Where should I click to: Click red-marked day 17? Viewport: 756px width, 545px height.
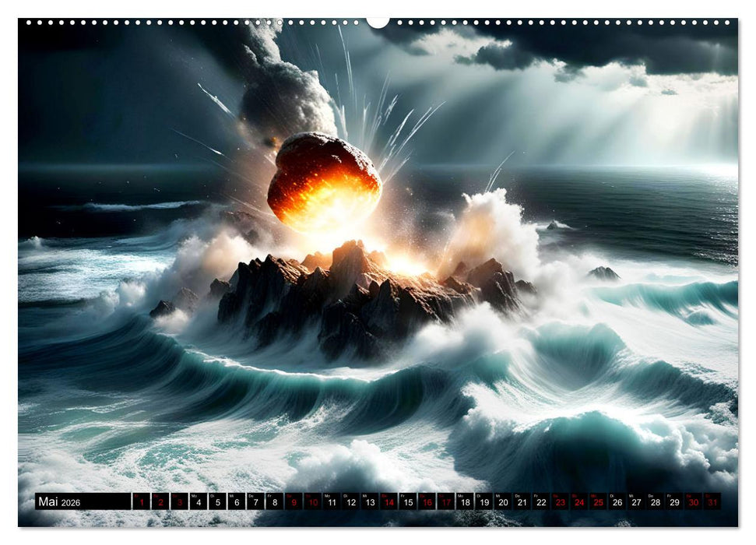tap(446, 502)
